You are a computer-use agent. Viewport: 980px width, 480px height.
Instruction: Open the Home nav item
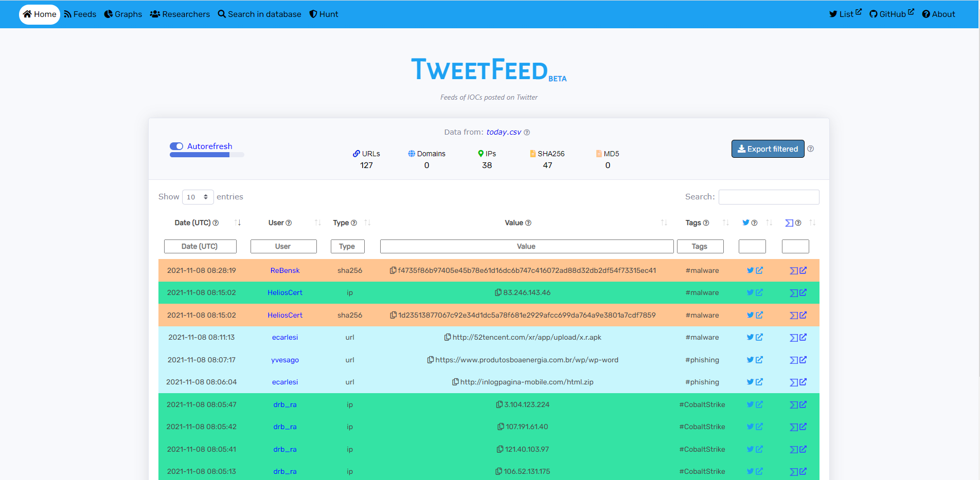point(40,14)
